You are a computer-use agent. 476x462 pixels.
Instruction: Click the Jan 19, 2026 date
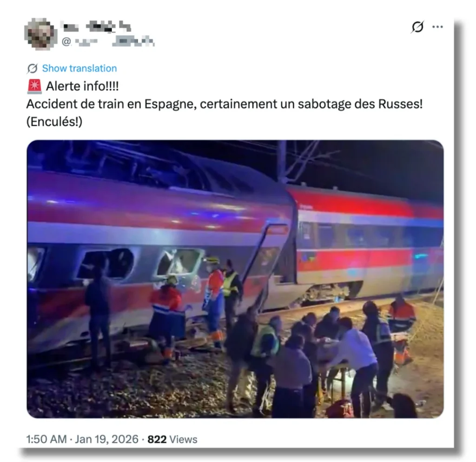click(x=106, y=439)
